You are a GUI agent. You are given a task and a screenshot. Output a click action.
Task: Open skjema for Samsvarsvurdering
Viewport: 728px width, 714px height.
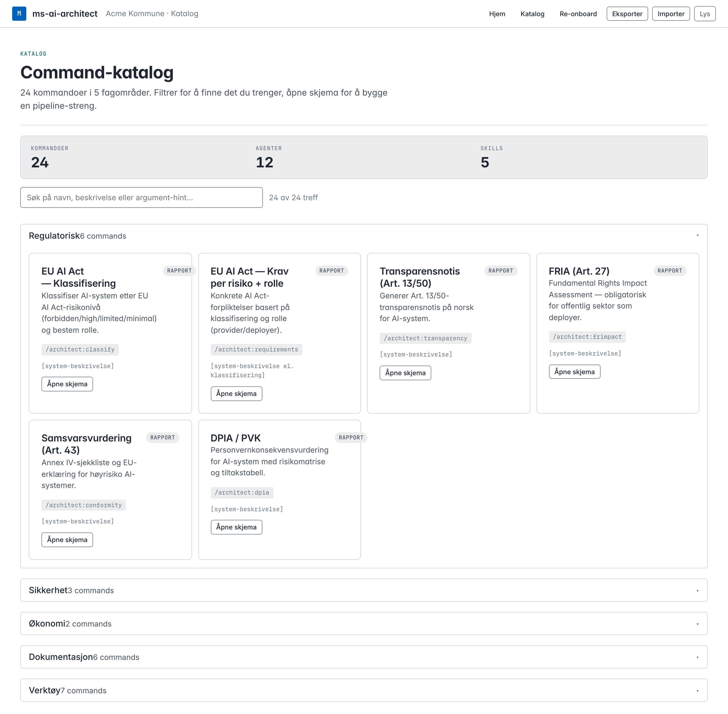67,540
